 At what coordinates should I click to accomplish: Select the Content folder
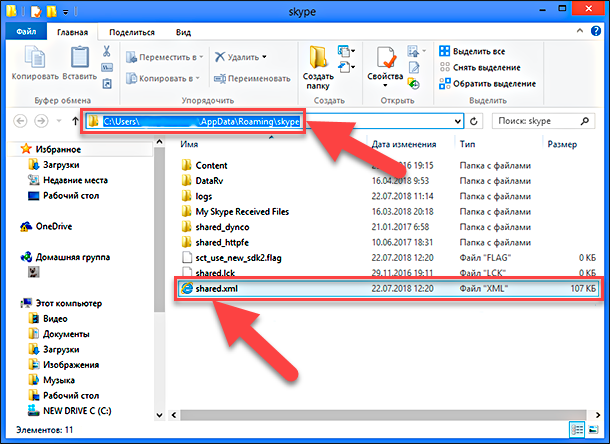[x=204, y=165]
